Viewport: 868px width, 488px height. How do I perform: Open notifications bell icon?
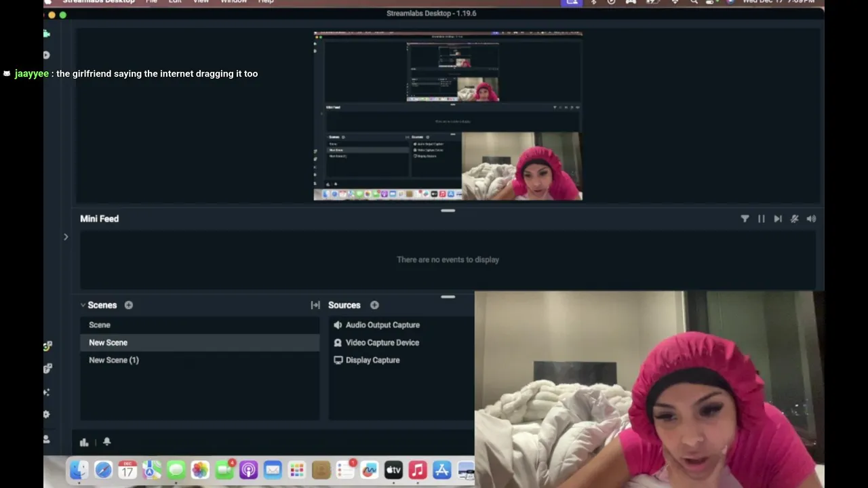coord(106,441)
